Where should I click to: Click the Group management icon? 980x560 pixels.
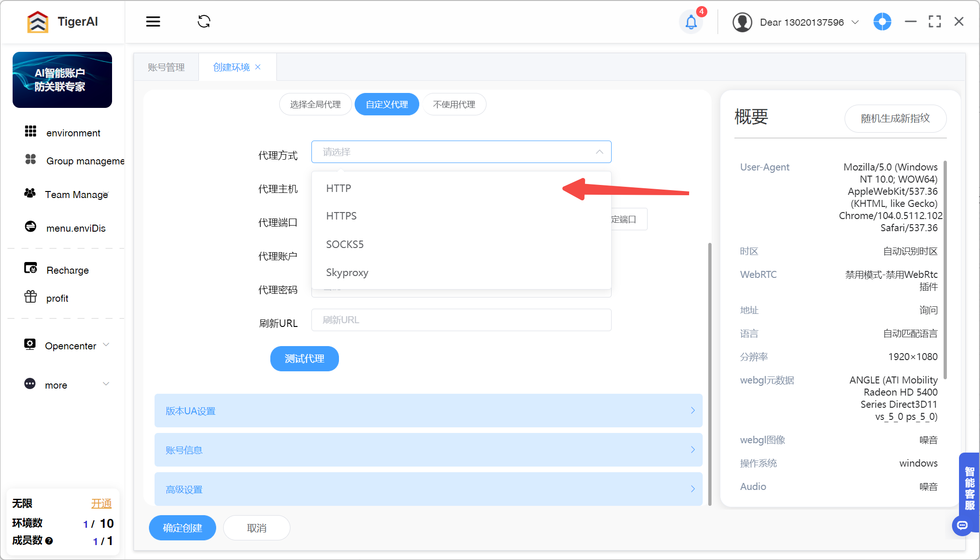[30, 160]
